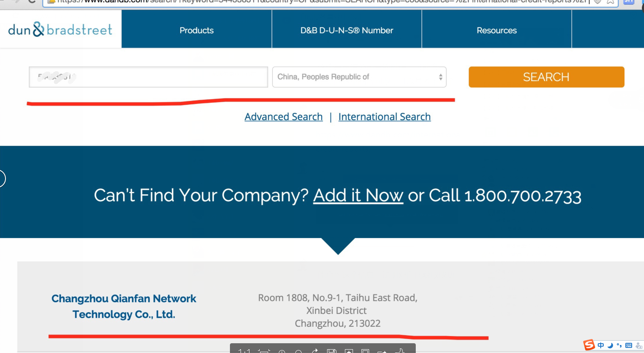
Task: Click the Add it Now link
Action: point(358,195)
